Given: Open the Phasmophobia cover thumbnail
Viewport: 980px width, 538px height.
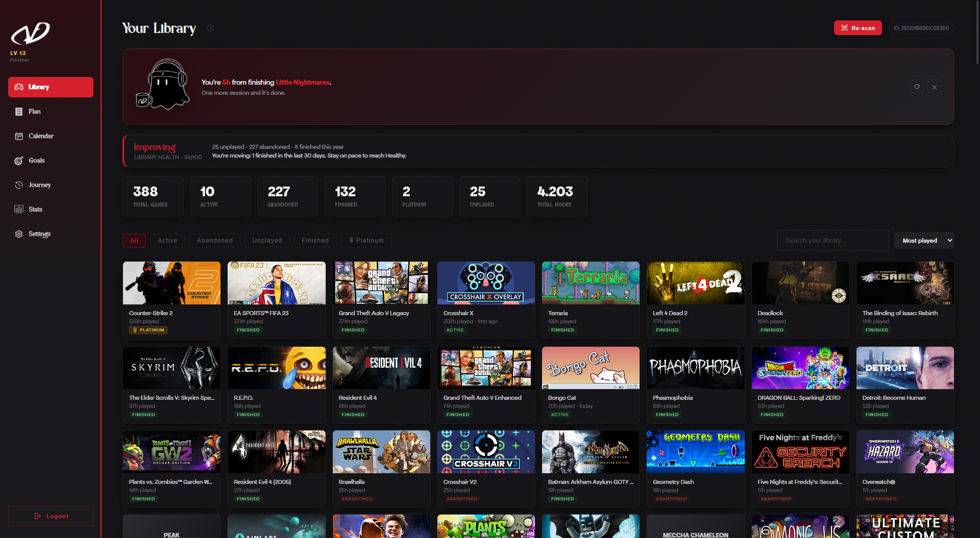Looking at the screenshot, I should point(696,368).
